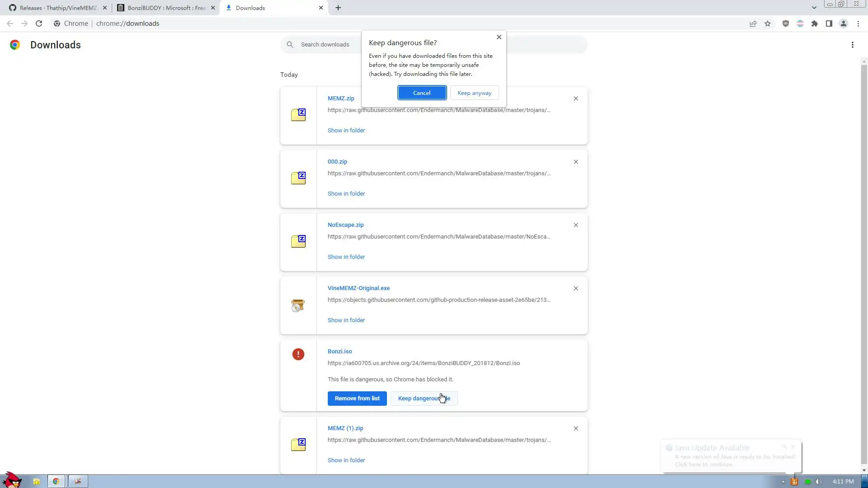Expand the tab search chevron
The height and width of the screenshot is (488, 868).
814,8
